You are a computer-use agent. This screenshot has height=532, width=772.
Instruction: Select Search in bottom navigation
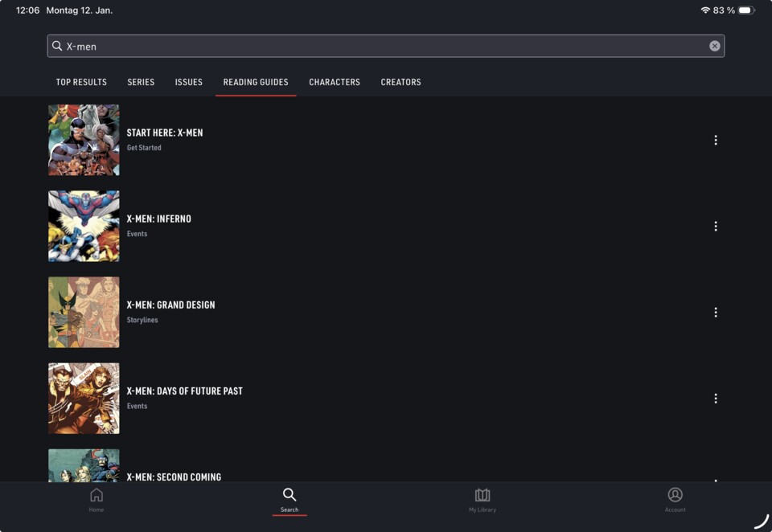coord(289,500)
